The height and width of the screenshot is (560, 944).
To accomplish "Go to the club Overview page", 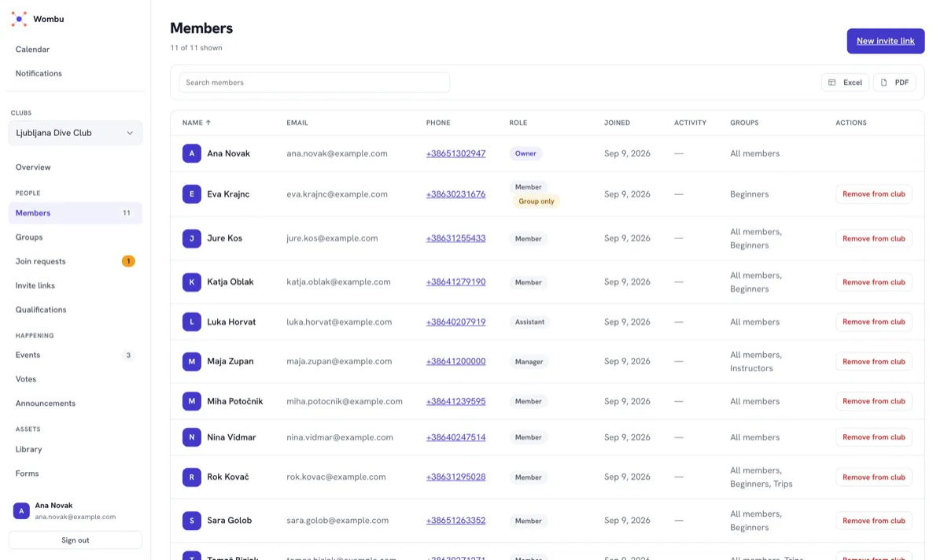I will 76,168.
